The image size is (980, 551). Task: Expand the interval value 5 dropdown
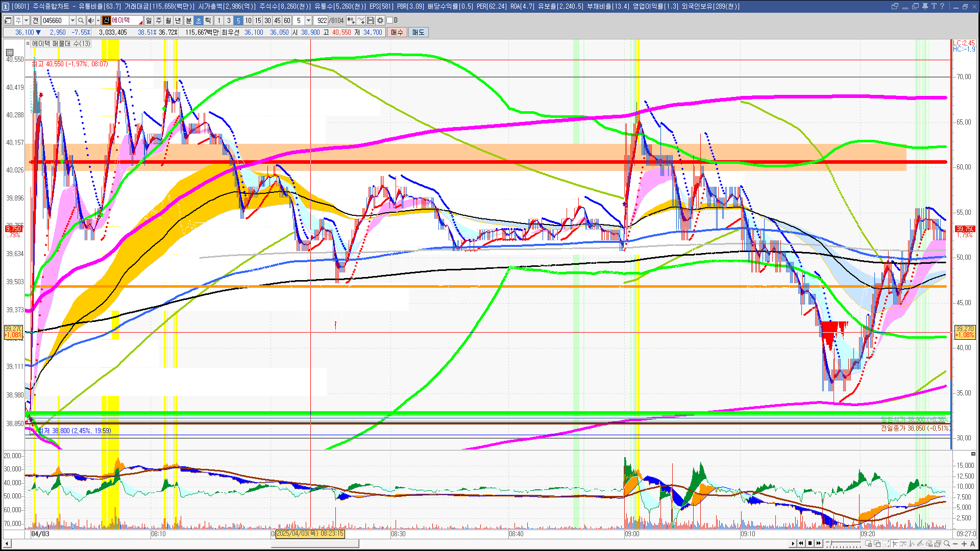tap(308, 20)
